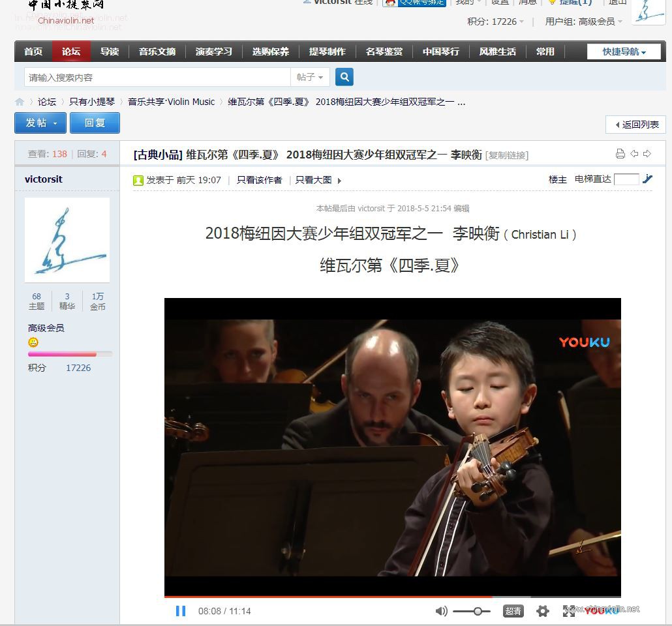Select the 超清 quality option
Screen dimensions: 672x626
[x=513, y=611]
